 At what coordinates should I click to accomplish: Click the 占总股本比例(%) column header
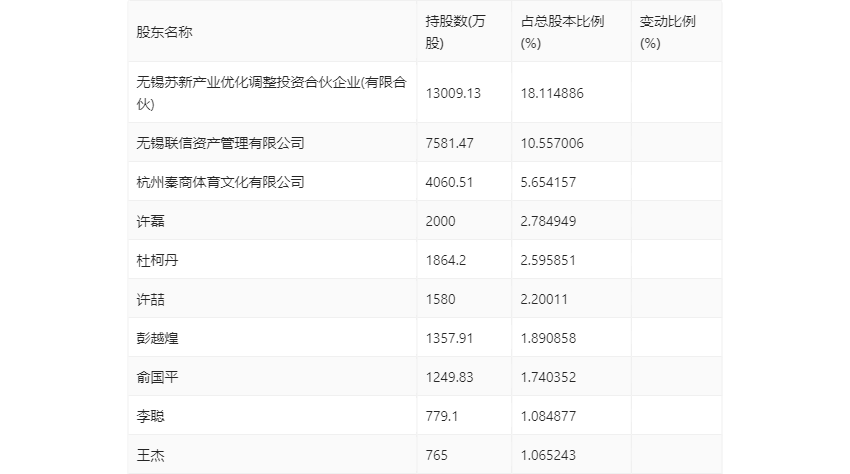562,32
